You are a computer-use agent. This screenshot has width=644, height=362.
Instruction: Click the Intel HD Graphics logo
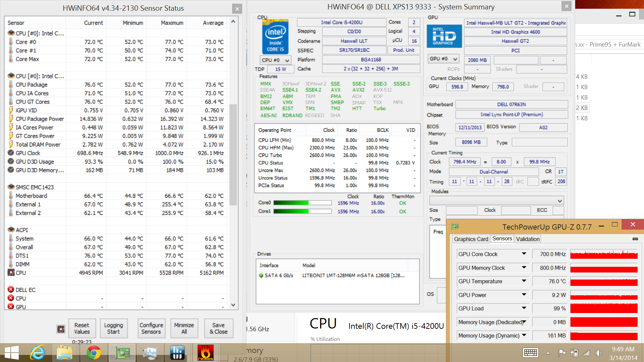click(444, 37)
